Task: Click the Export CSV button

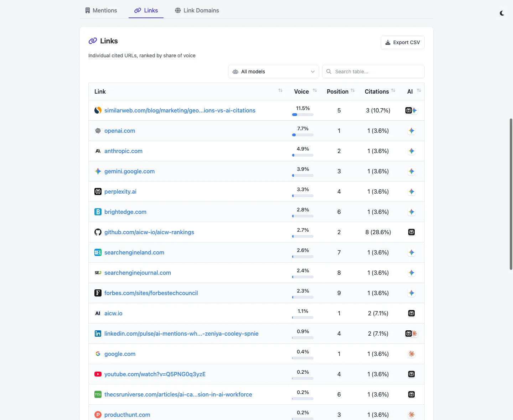Action: tap(403, 42)
